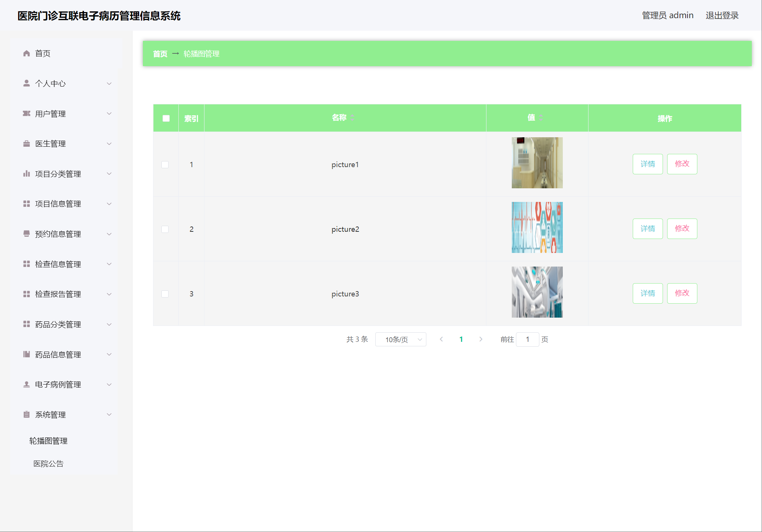This screenshot has width=762, height=532.
Task: Click the sort arrows beside 名称 header
Action: pyautogui.click(x=352, y=118)
